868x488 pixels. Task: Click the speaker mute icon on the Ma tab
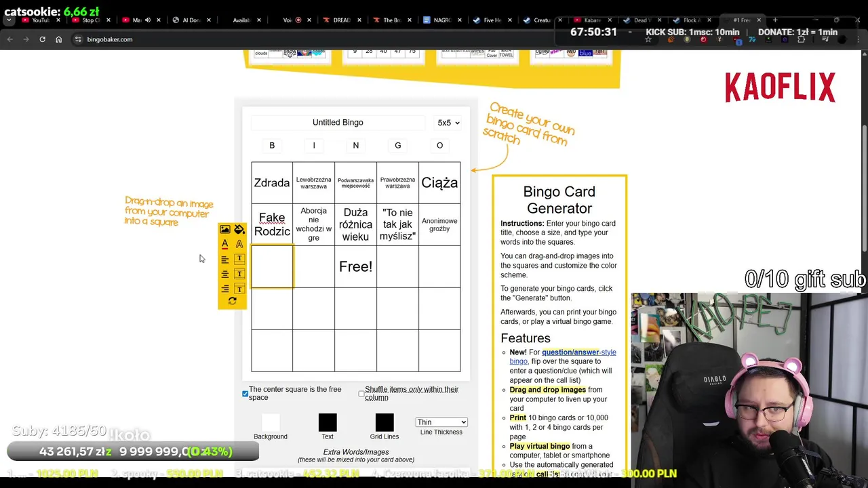(x=147, y=20)
